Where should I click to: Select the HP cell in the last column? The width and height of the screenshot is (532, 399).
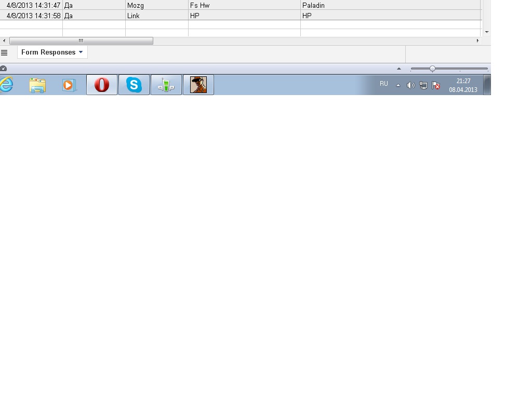coord(391,15)
